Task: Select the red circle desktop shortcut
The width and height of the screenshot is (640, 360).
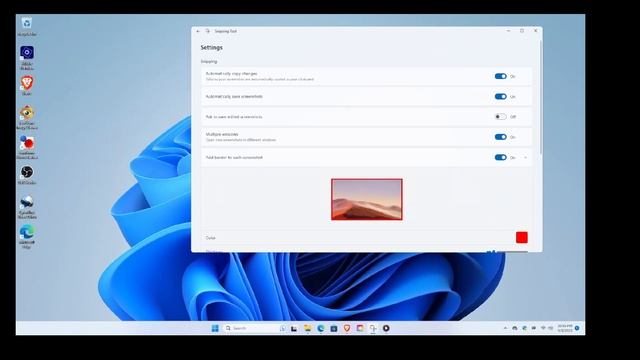Action: click(x=27, y=147)
